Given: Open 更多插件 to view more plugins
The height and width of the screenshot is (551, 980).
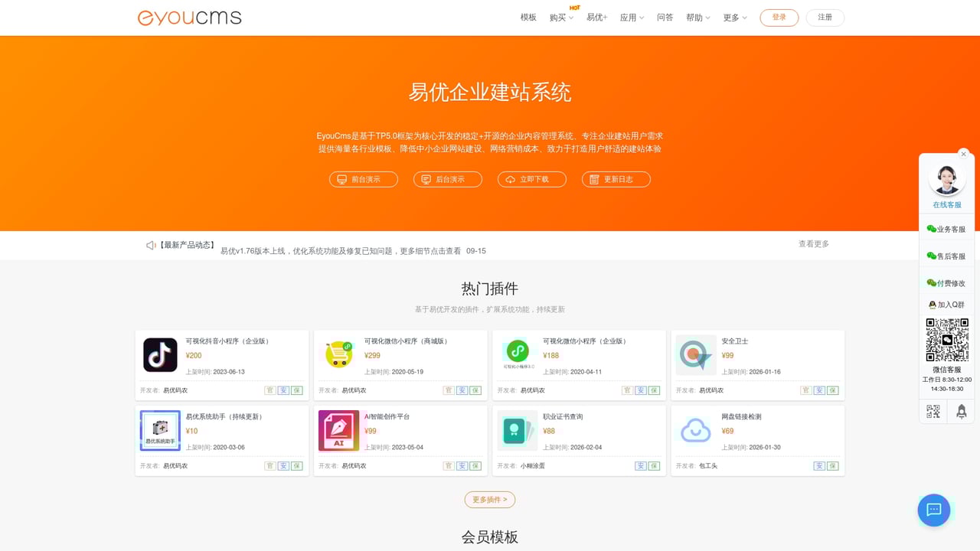Looking at the screenshot, I should pos(490,499).
